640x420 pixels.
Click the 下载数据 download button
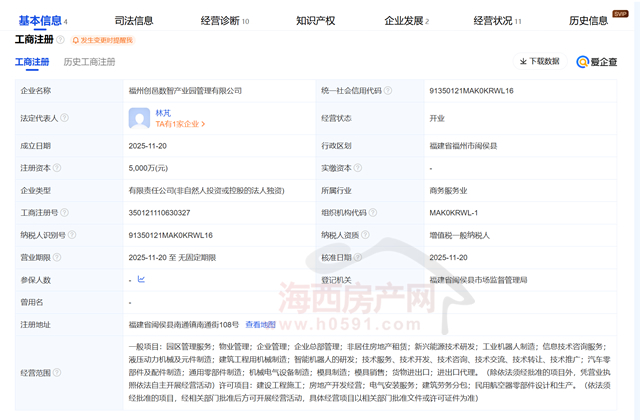(539, 61)
